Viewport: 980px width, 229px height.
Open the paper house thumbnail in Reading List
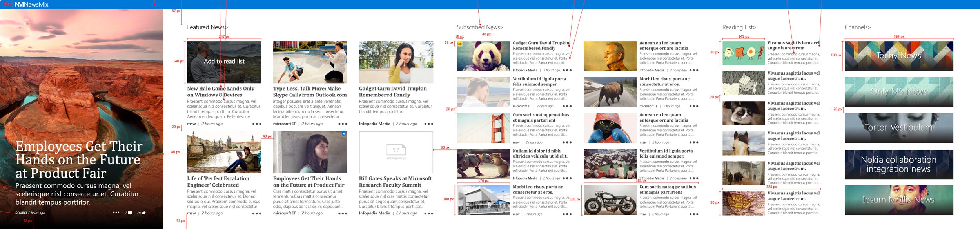743,83
